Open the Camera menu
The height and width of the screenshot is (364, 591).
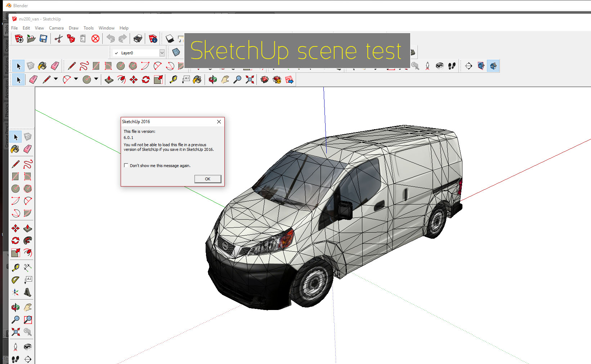click(56, 28)
